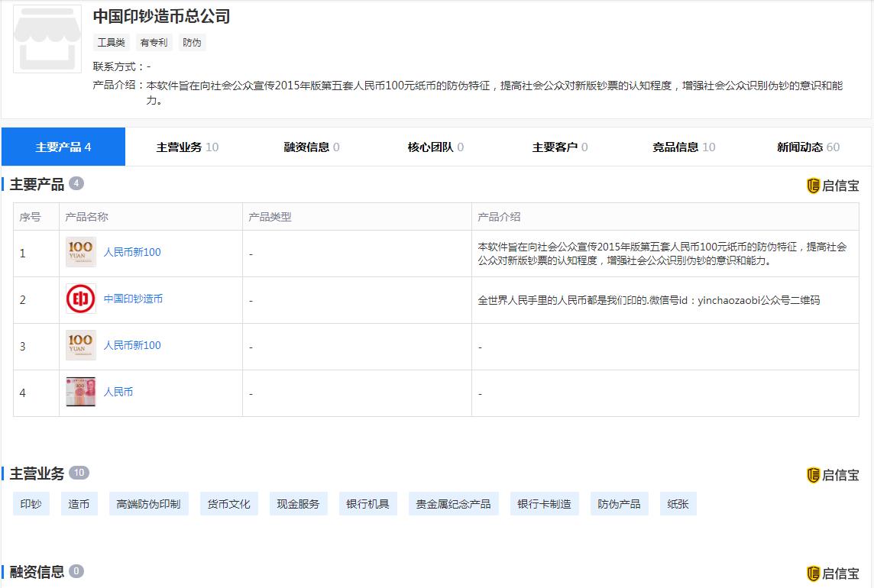Viewport: 874px width, 588px height.
Task: Click the 防伪 tag under company name
Action: [193, 42]
